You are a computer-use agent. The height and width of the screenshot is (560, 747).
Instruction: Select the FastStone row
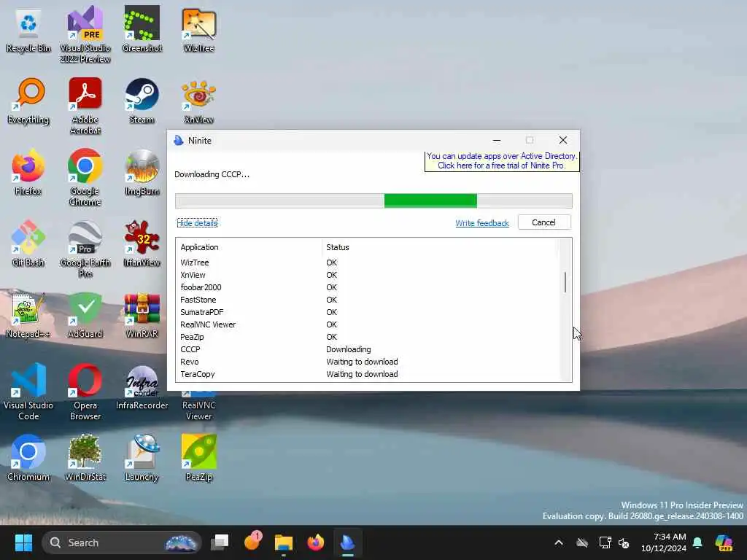pos(367,300)
